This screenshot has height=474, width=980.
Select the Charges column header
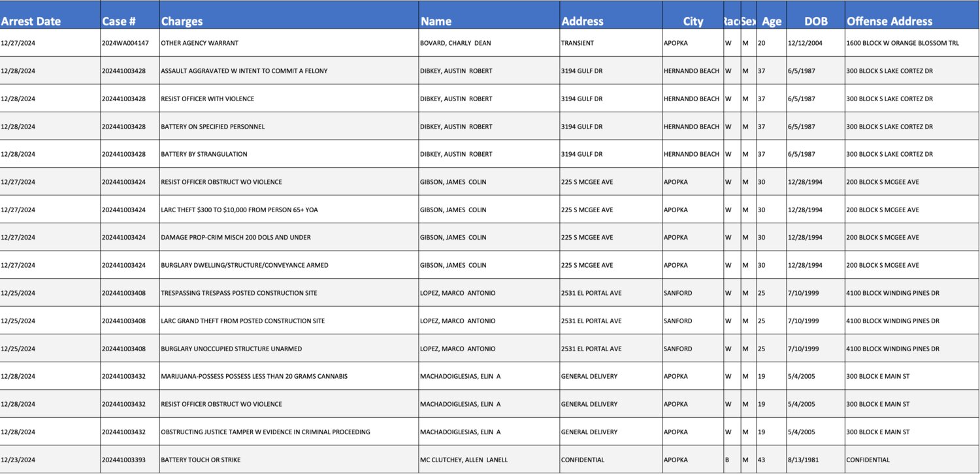289,15
